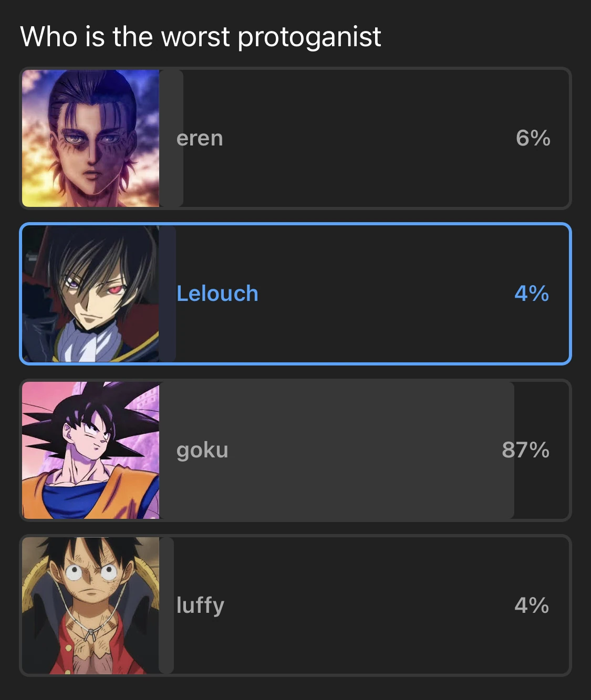The height and width of the screenshot is (700, 591).
Task: Click the 6% result for eren
Action: pos(533,138)
